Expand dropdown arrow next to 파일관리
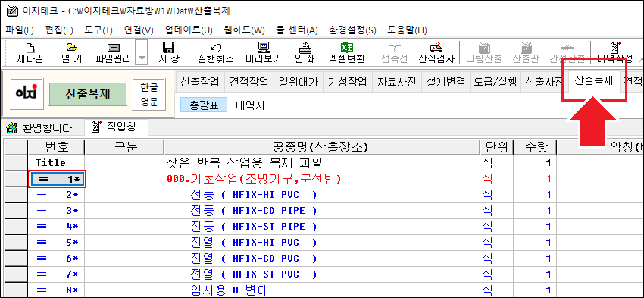This screenshot has width=644, height=298. click(141, 52)
